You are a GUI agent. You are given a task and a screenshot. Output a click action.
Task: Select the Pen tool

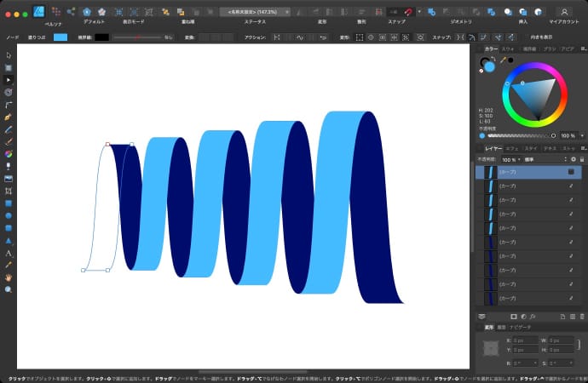pyautogui.click(x=9, y=116)
